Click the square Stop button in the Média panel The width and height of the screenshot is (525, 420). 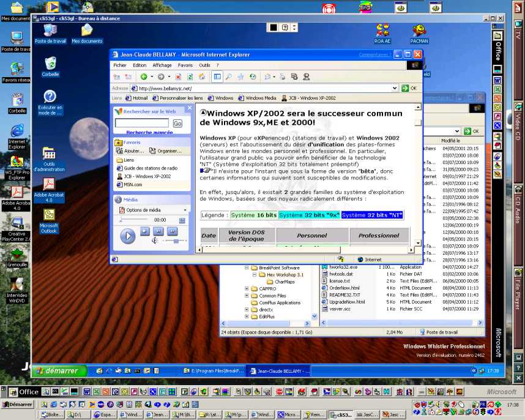pyautogui.click(x=145, y=231)
